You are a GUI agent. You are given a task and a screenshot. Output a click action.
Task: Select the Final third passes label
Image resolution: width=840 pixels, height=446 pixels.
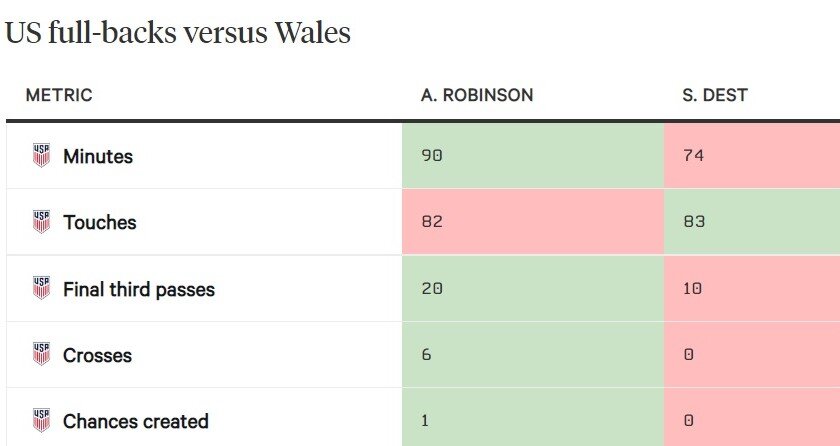click(x=139, y=290)
